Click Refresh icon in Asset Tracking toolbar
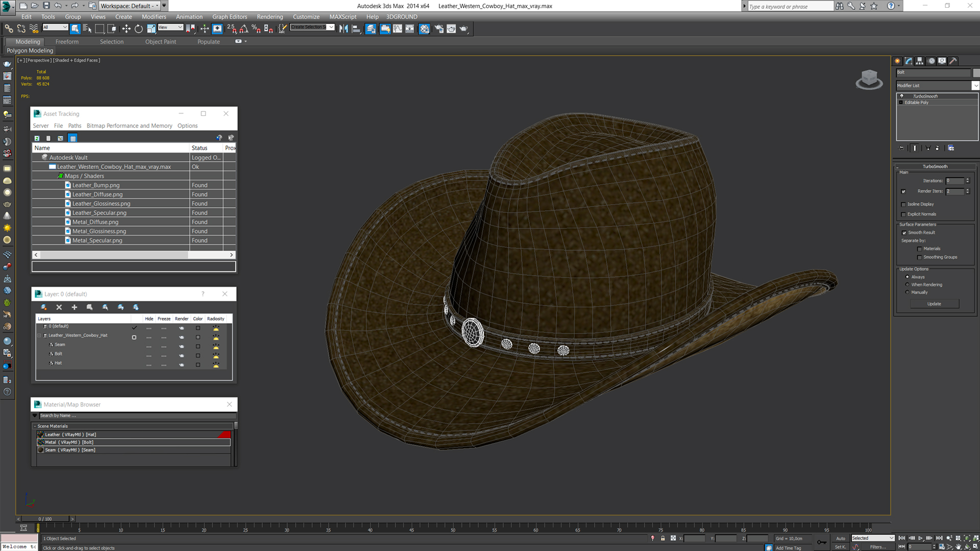Viewport: 980px width, 551px height. click(37, 138)
